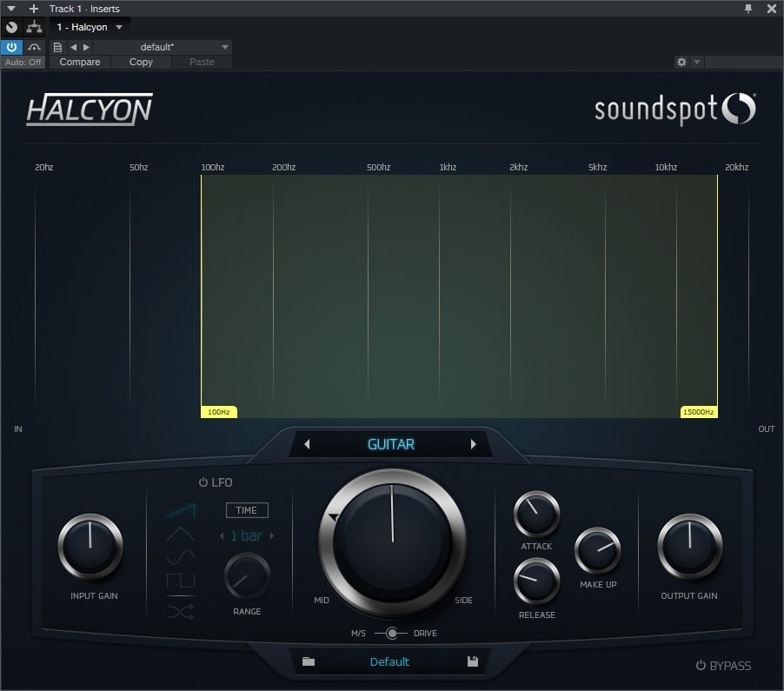Click the LFO RANGE knob

247,576
